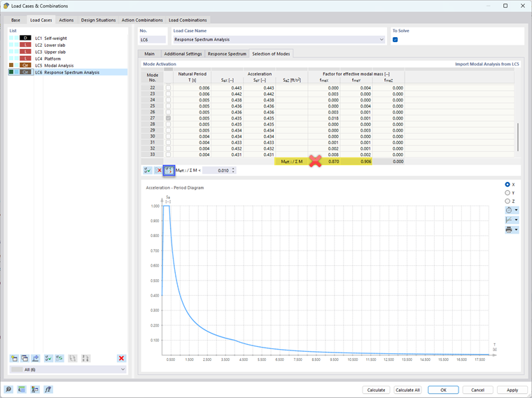This screenshot has height=398, width=532.
Task: Toggle checkbox for mode number 33
Action: tap(168, 155)
